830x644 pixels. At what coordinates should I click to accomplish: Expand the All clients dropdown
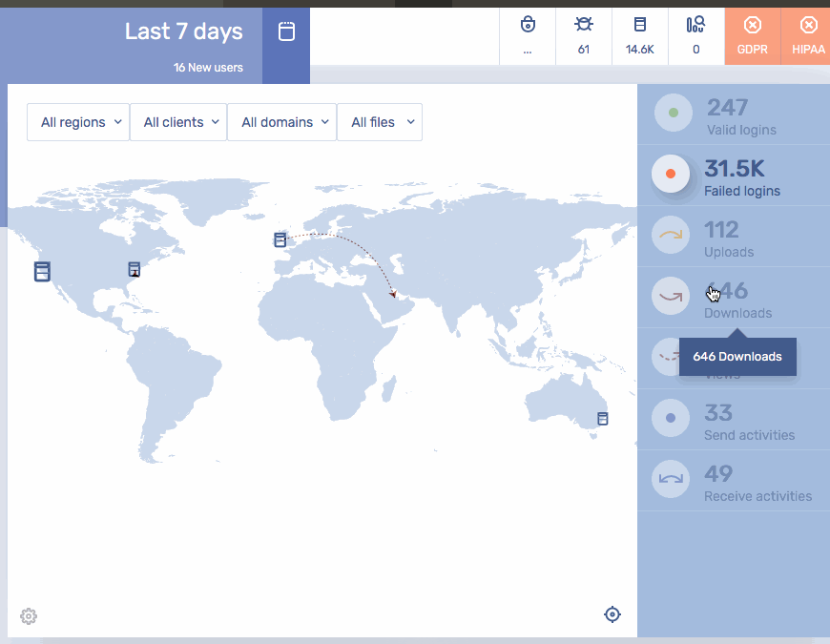(x=179, y=122)
